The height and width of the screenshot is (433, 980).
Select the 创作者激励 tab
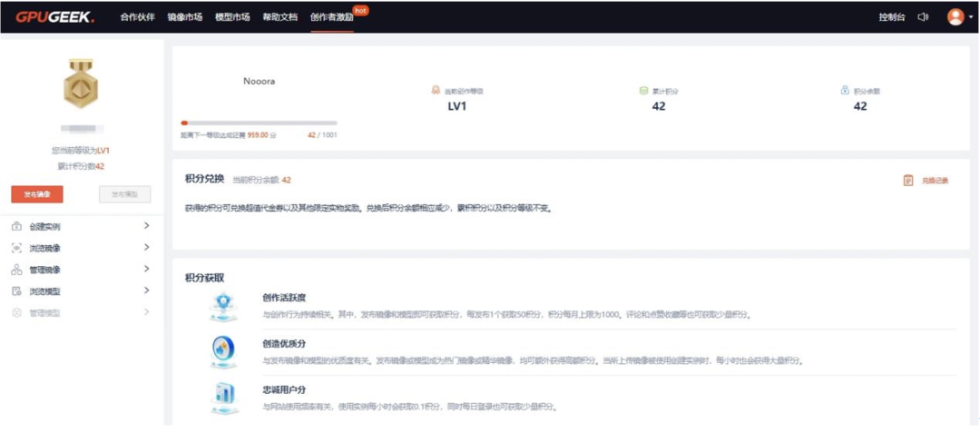(x=332, y=17)
